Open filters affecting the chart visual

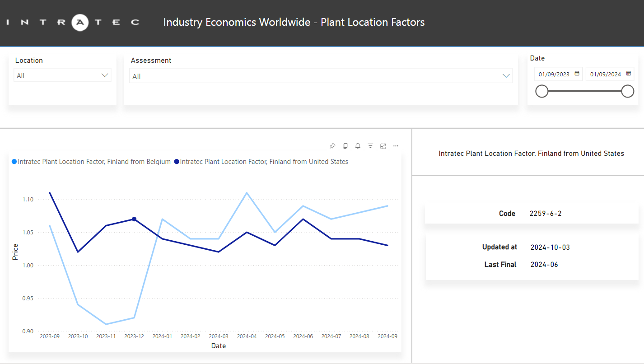[370, 146]
